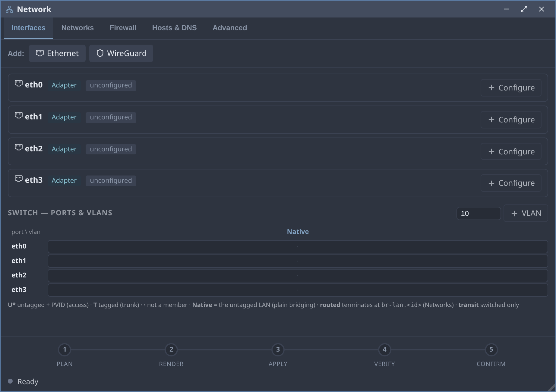Click the window resize grip corner

click(x=552, y=388)
